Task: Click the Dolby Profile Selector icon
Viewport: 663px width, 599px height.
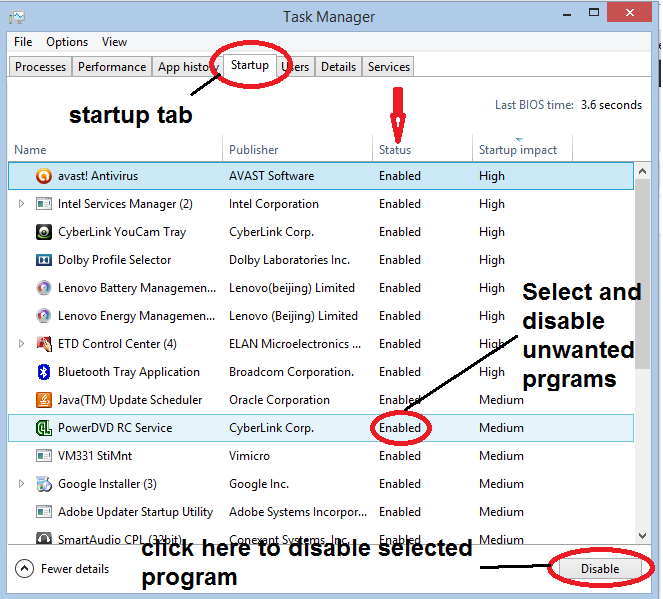Action: coord(44,260)
